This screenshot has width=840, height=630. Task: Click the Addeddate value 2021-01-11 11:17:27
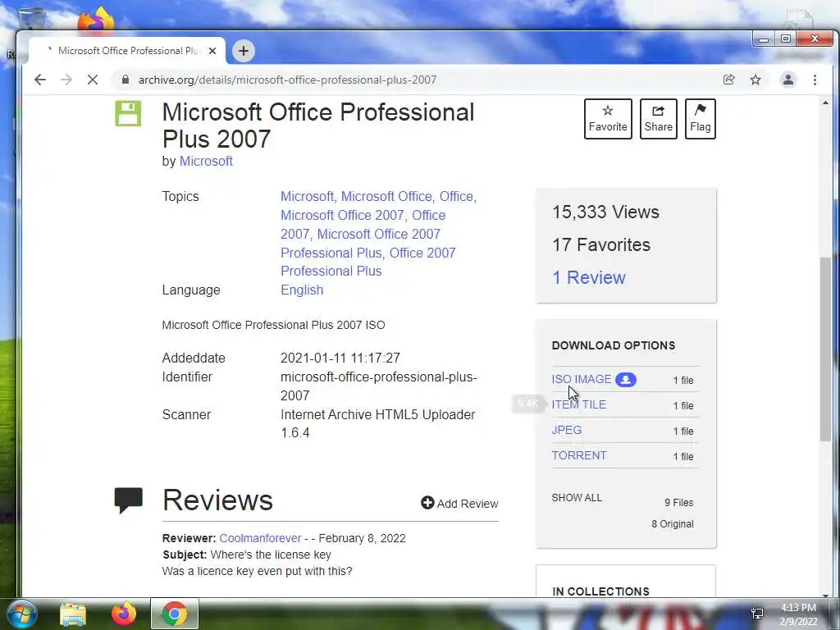(340, 358)
